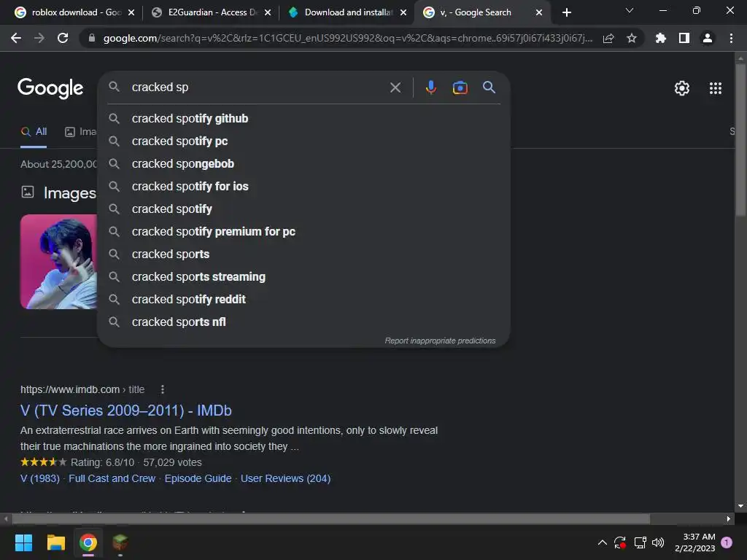Expand the tab search chevron
The image size is (747, 560).
[630, 10]
